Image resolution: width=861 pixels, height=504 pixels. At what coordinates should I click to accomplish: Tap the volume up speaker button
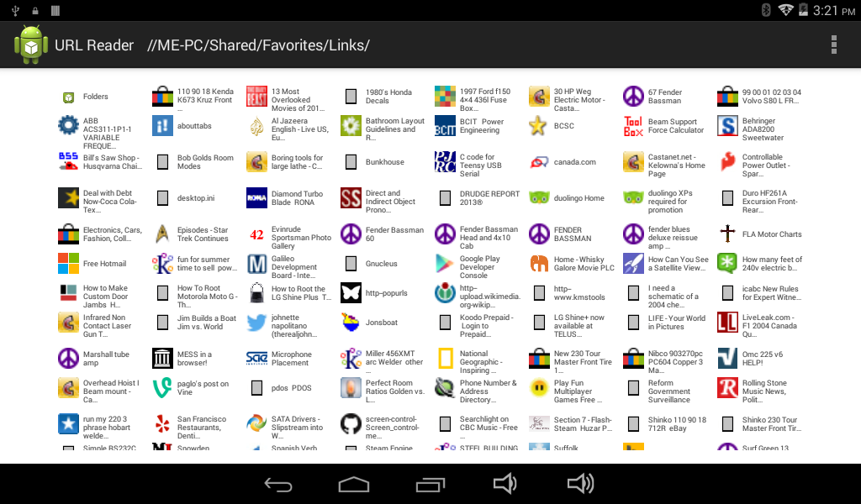point(580,484)
